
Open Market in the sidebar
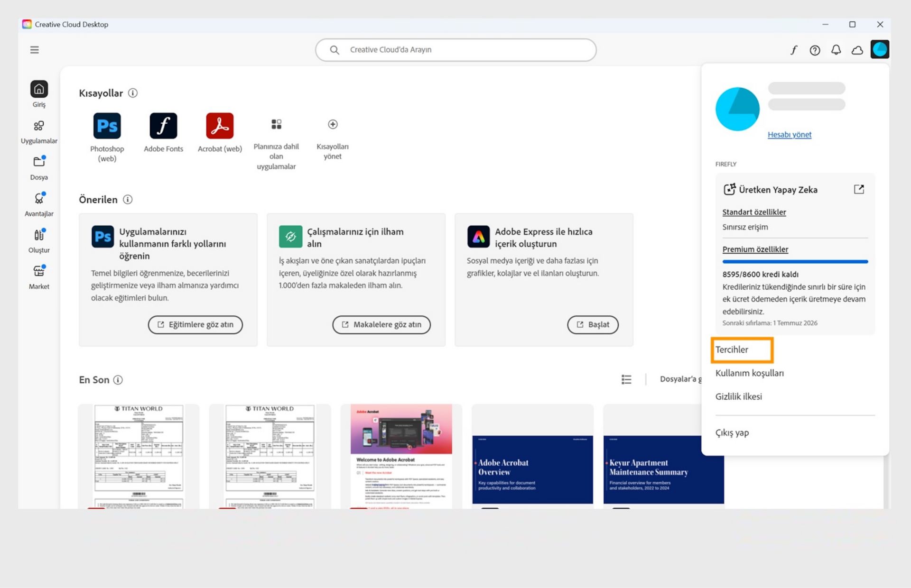coord(39,277)
